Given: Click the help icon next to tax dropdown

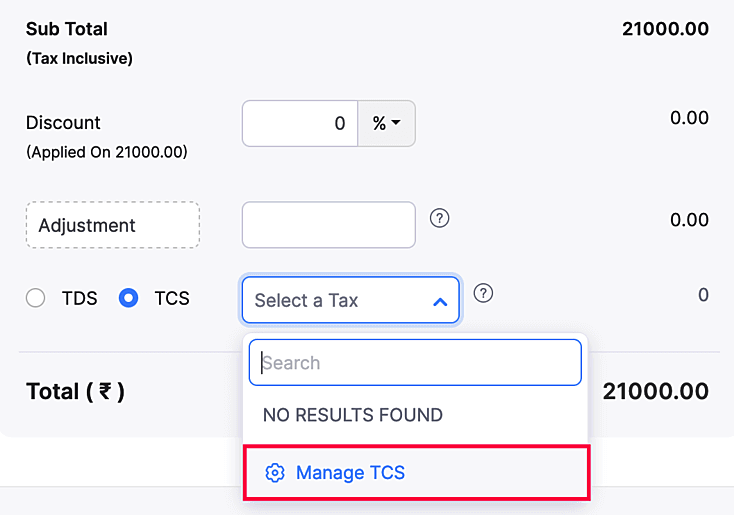Looking at the screenshot, I should 483,293.
